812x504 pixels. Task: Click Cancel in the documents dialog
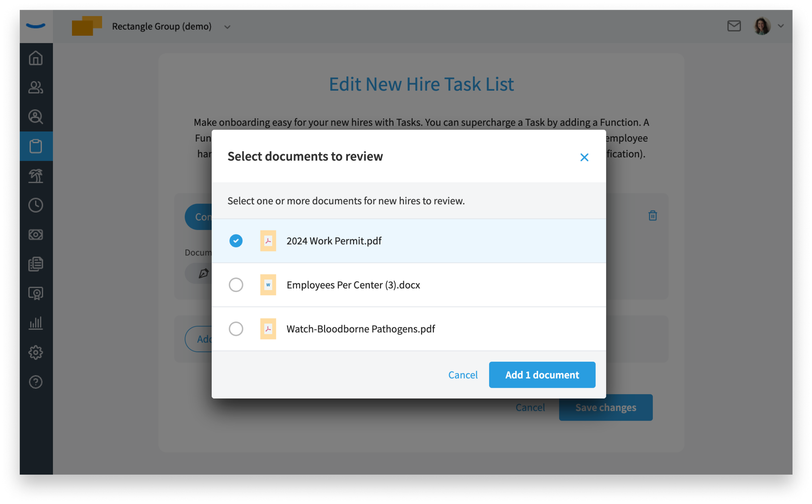pyautogui.click(x=462, y=375)
